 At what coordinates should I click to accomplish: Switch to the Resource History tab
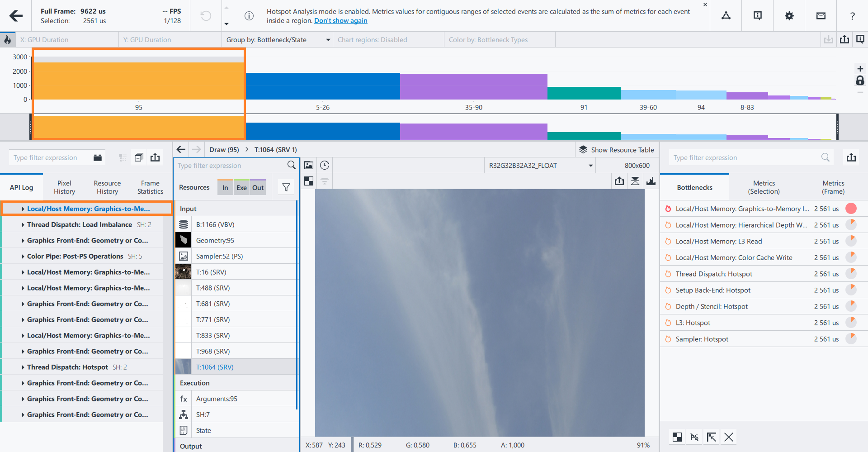coord(107,187)
